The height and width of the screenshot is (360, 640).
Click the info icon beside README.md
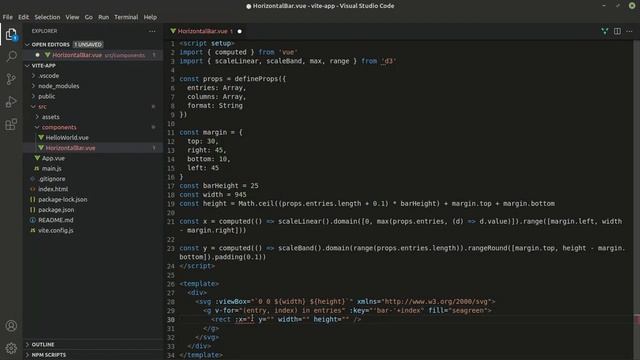click(33, 220)
